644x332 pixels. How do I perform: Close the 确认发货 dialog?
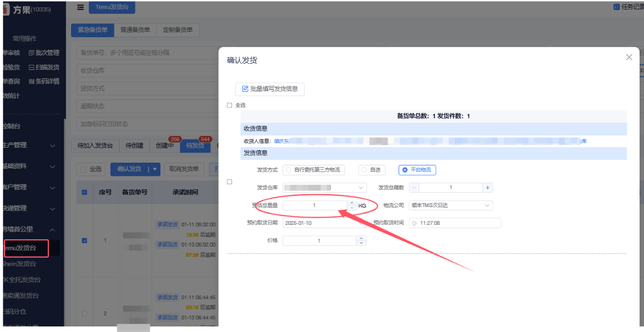pyautogui.click(x=629, y=57)
